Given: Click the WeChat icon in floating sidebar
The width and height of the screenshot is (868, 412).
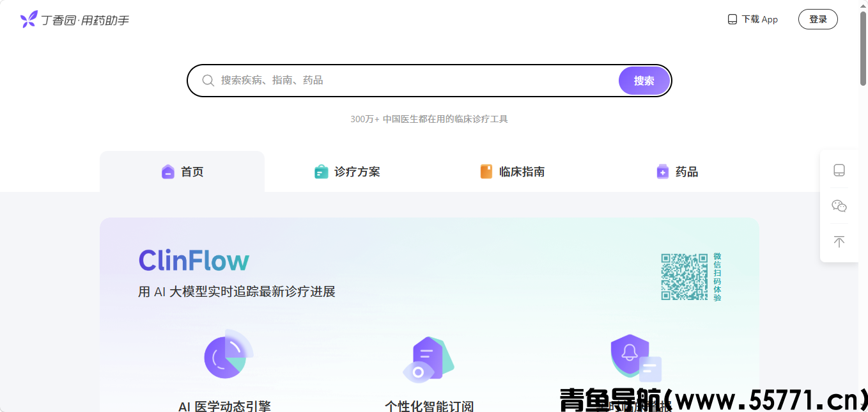Looking at the screenshot, I should [x=839, y=206].
